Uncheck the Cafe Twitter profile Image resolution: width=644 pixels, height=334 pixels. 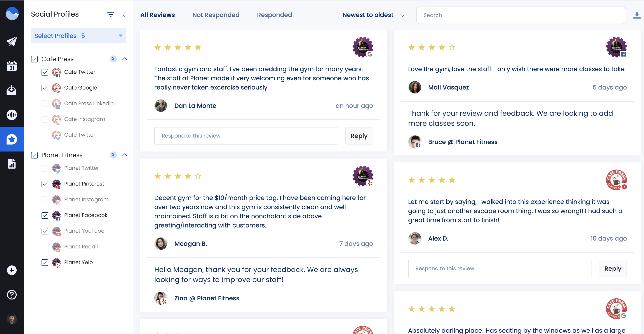[45, 72]
